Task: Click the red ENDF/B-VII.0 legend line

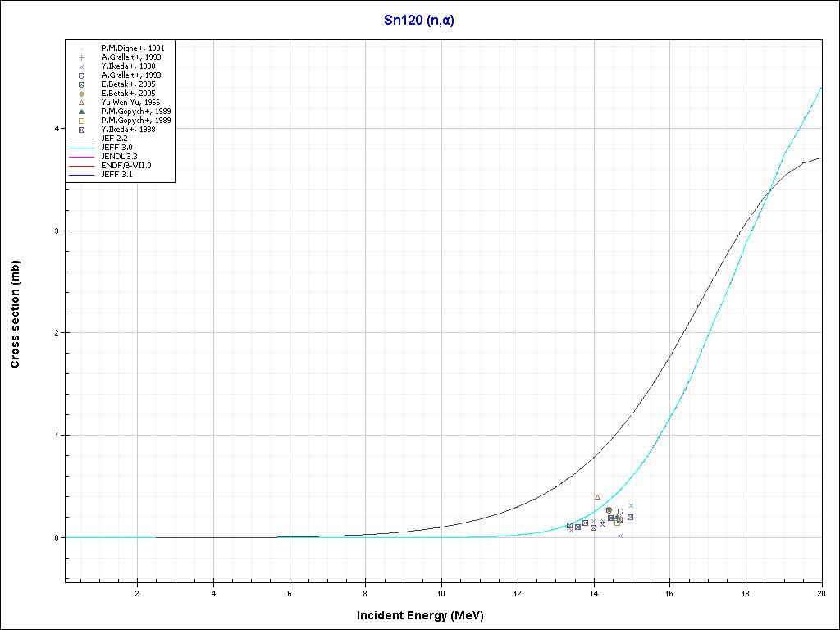Action: point(81,166)
